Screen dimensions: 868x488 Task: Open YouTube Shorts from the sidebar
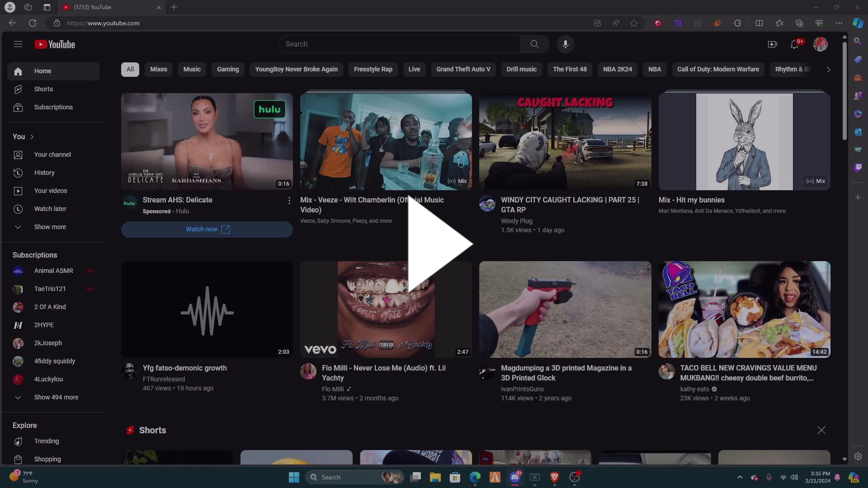pyautogui.click(x=43, y=89)
